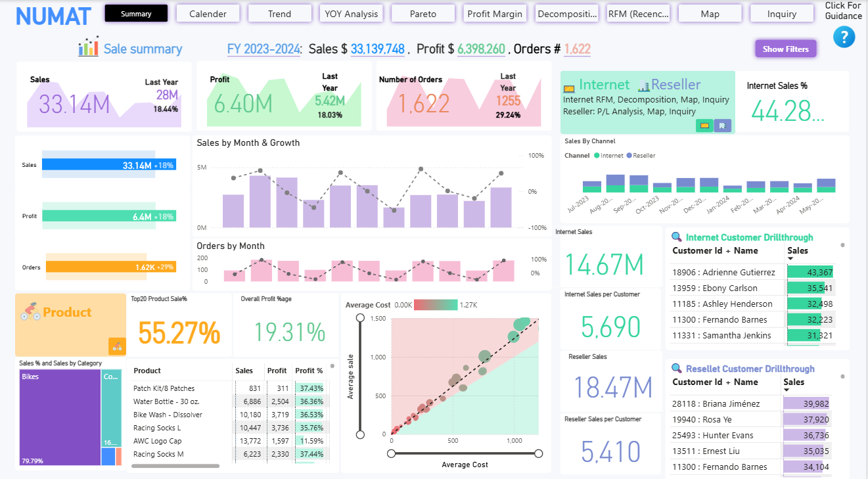Open the Decomposition tab

tap(567, 14)
